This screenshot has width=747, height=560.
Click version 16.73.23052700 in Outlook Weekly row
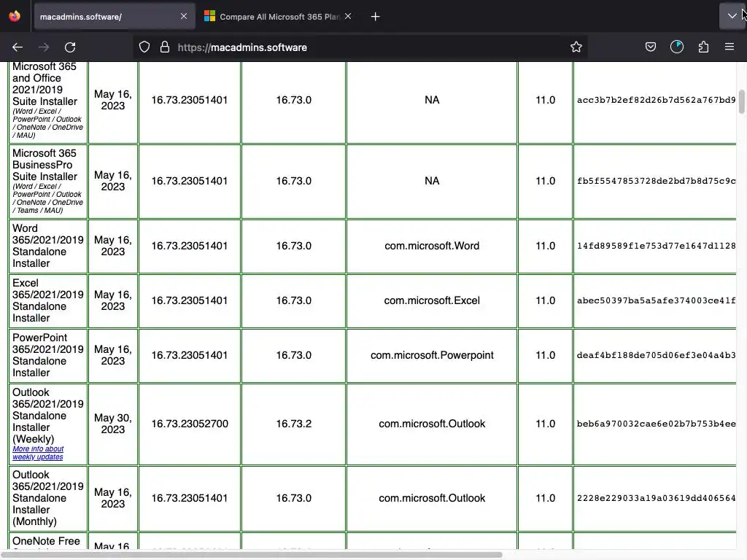click(x=190, y=424)
